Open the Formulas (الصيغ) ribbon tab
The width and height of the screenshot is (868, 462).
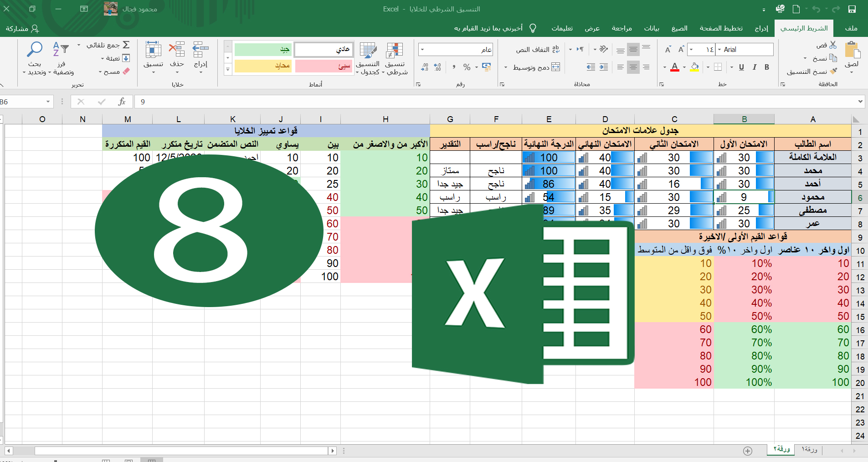pyautogui.click(x=679, y=28)
